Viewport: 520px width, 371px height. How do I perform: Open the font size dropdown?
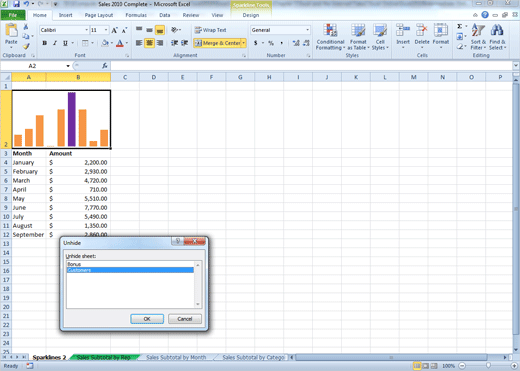(x=106, y=30)
